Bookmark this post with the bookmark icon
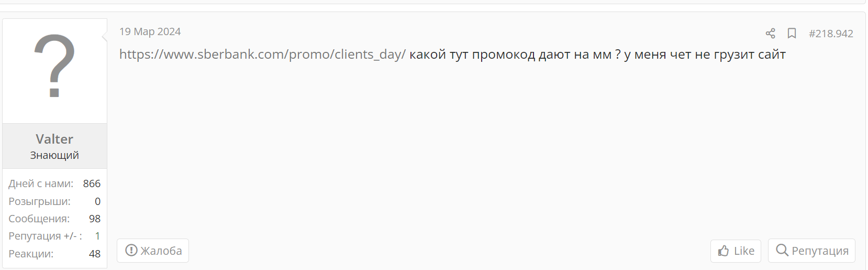 792,34
